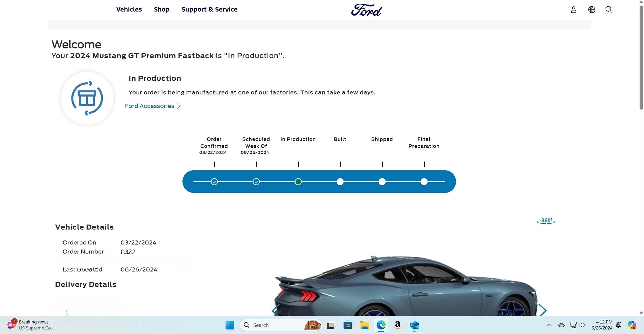Select the Scheduled Week Of checkmark step

click(256, 182)
